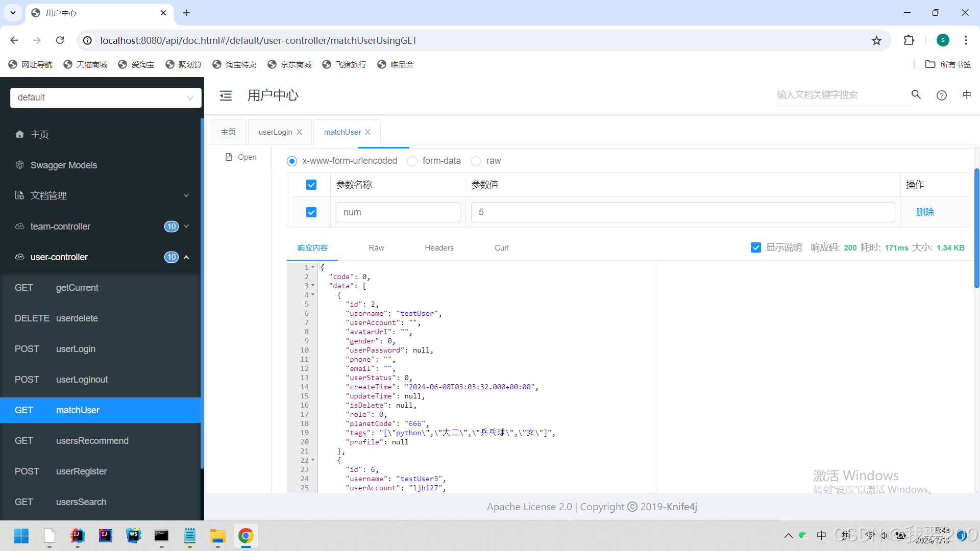Toggle the 显示说明 checkbox
980x551 pixels.
click(756, 247)
